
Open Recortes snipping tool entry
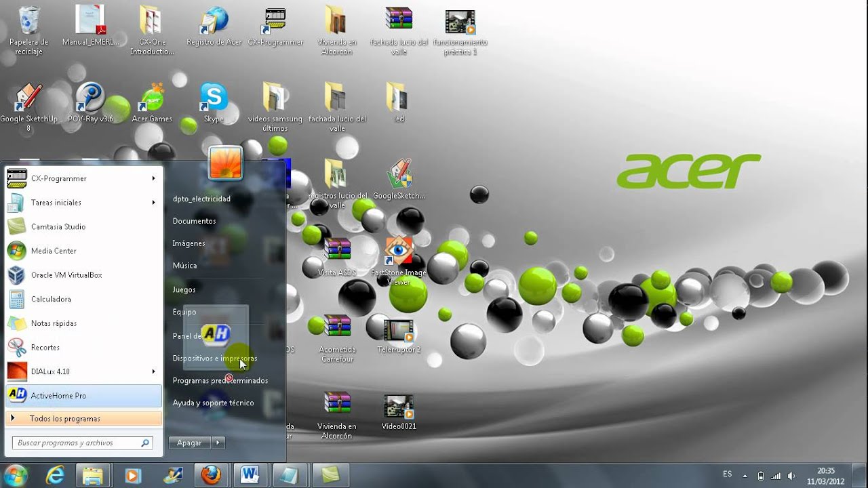coord(84,347)
